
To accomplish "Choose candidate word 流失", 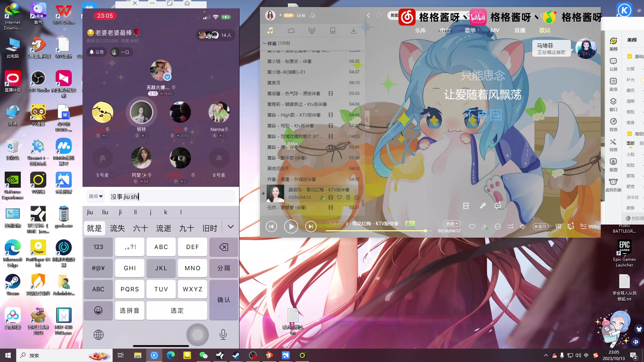I will click(117, 228).
